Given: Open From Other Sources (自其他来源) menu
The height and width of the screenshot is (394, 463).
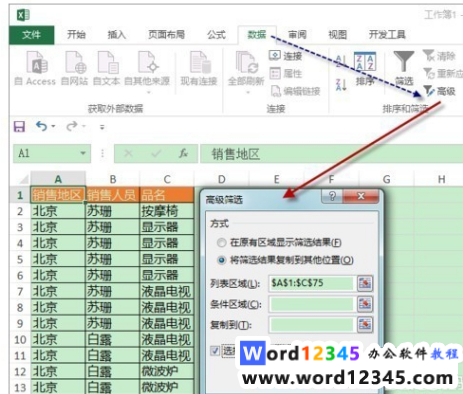Looking at the screenshot, I should tap(147, 72).
